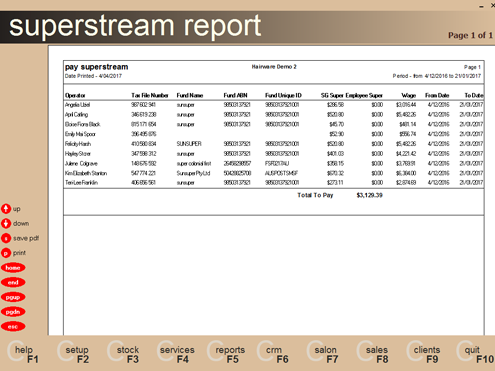Open the salon F7 menu
495x371 pixels.
click(323, 353)
